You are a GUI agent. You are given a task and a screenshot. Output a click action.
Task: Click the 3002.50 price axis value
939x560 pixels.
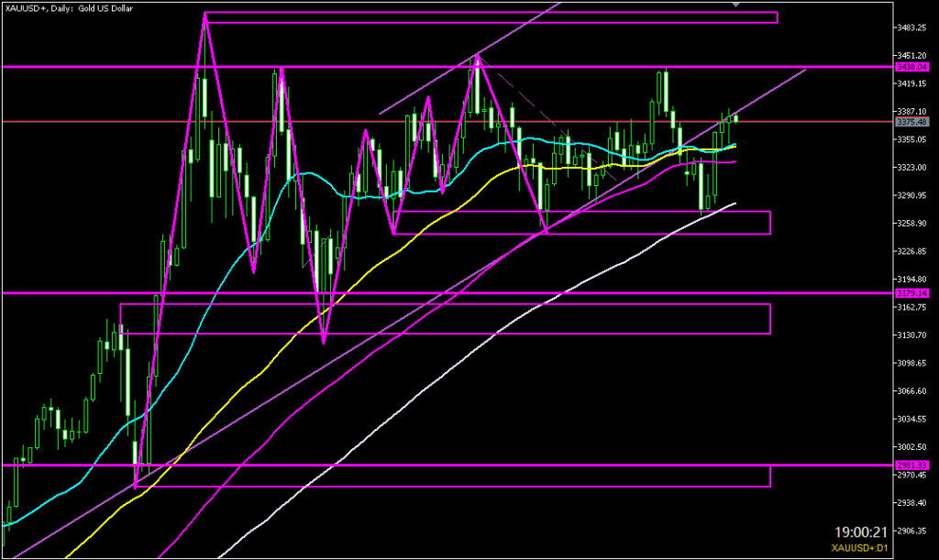pyautogui.click(x=912, y=447)
